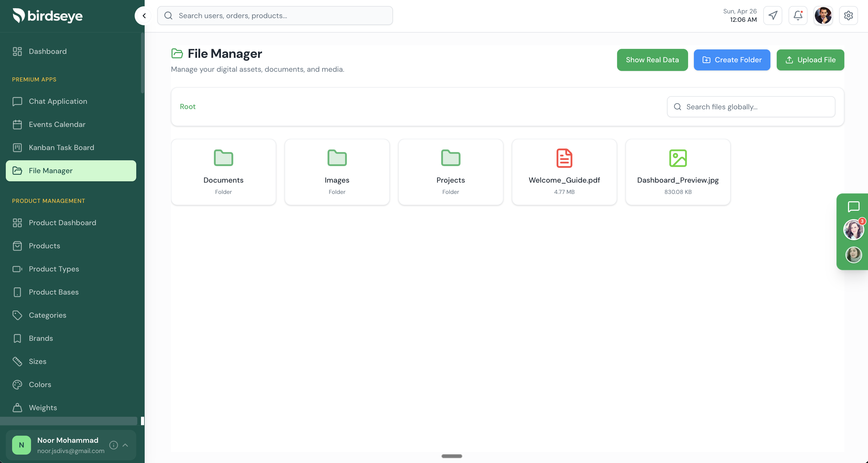The image size is (868, 463).
Task: Click the birdseye logo
Action: point(48,16)
